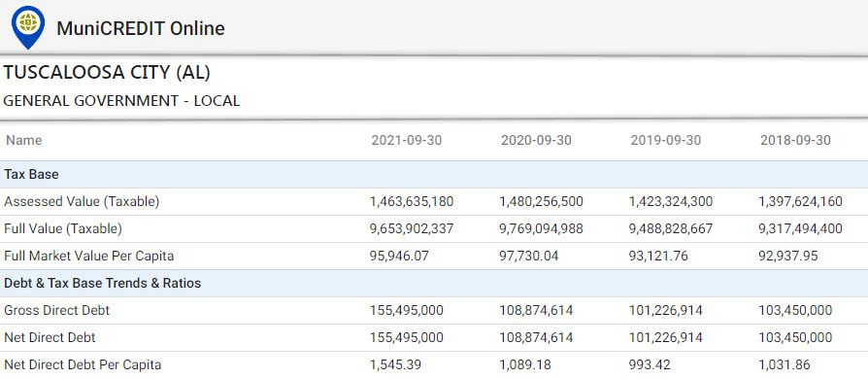Screen dimensions: 868x379
Task: Click the Name column header
Action: (24, 140)
